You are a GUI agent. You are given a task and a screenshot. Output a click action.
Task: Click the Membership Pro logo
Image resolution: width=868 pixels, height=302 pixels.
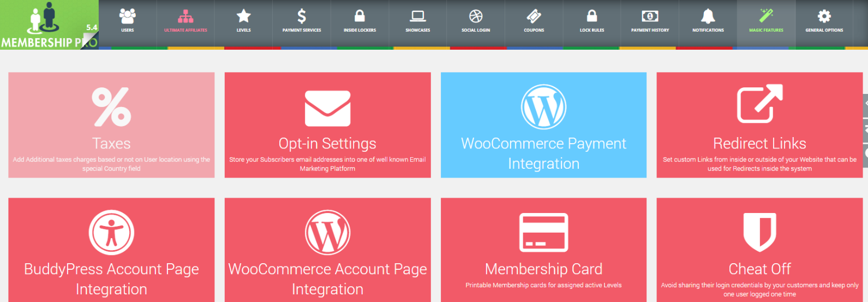pyautogui.click(x=49, y=25)
